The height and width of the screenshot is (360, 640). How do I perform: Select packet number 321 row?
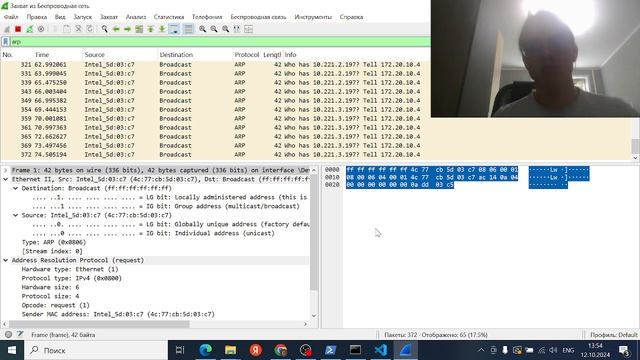coord(215,64)
